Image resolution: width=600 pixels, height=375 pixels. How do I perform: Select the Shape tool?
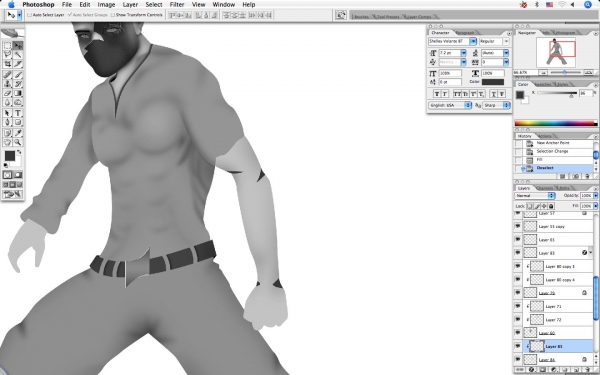pyautogui.click(x=18, y=122)
